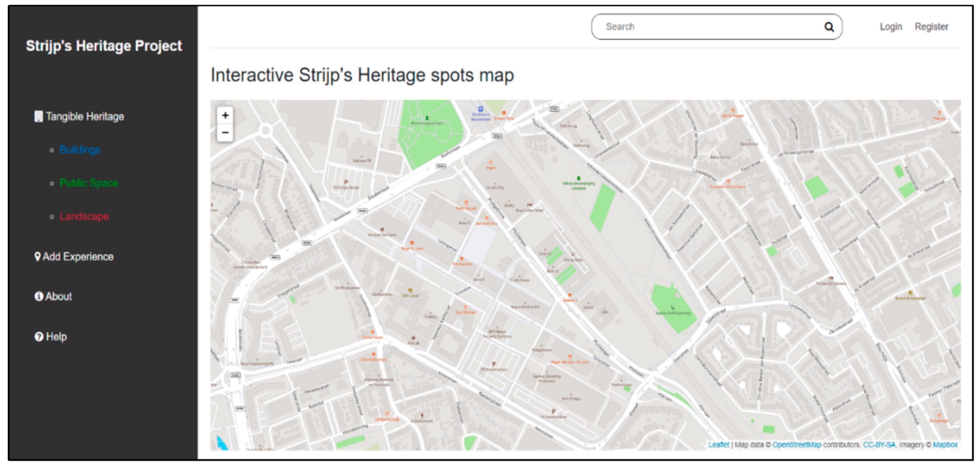Viewport: 980px width, 468px height.
Task: Click the parking P marker near Beukenlaan
Action: coord(346,182)
